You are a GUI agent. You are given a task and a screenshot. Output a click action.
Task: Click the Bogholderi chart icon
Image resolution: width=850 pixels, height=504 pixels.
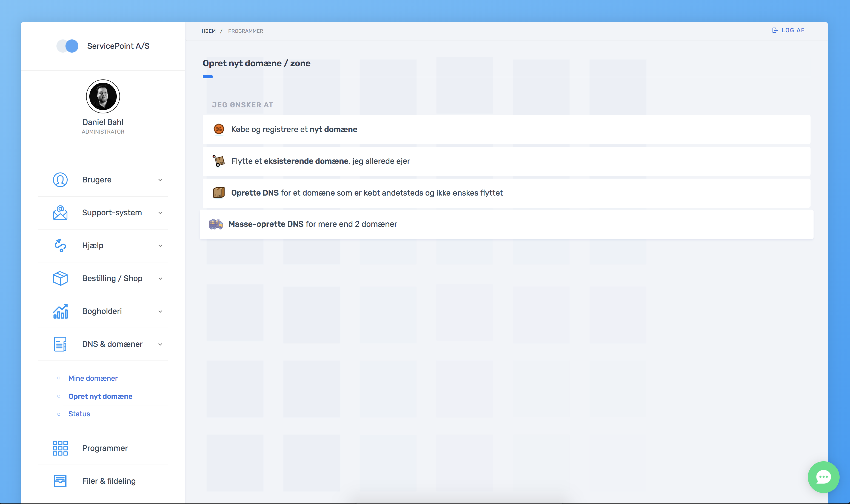click(60, 311)
